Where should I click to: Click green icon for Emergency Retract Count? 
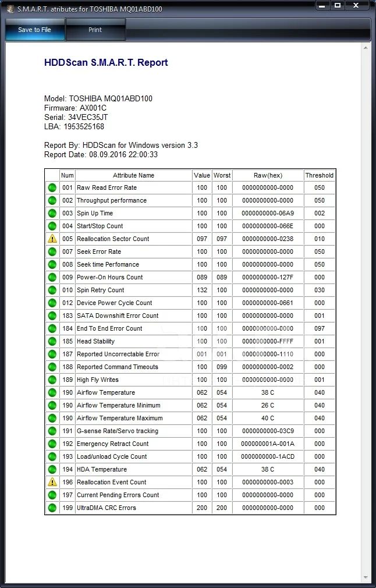tap(52, 444)
